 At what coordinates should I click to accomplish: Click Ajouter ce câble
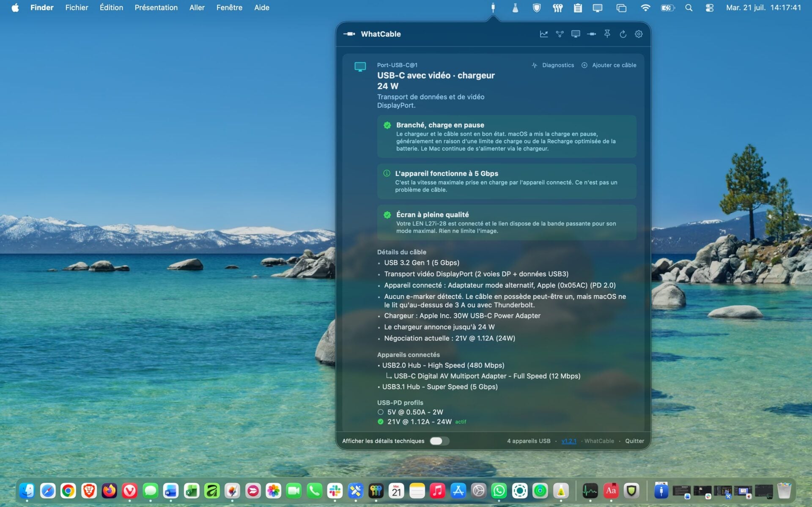[x=609, y=65]
